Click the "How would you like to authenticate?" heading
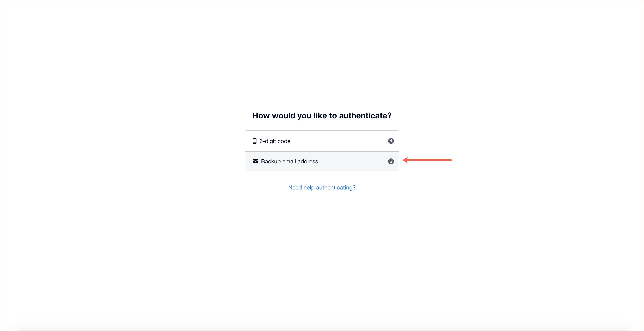This screenshot has height=331, width=644. coord(322,116)
